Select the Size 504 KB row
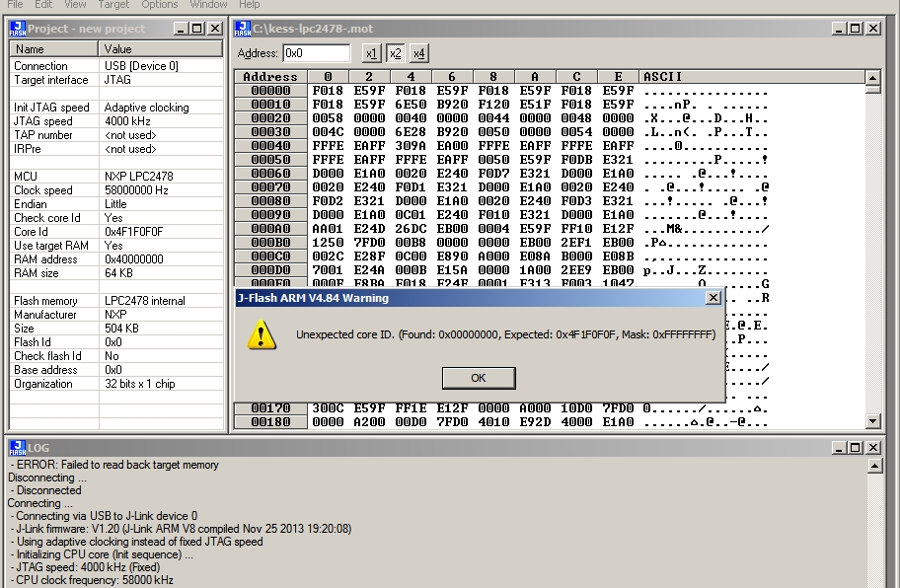 pos(116,329)
